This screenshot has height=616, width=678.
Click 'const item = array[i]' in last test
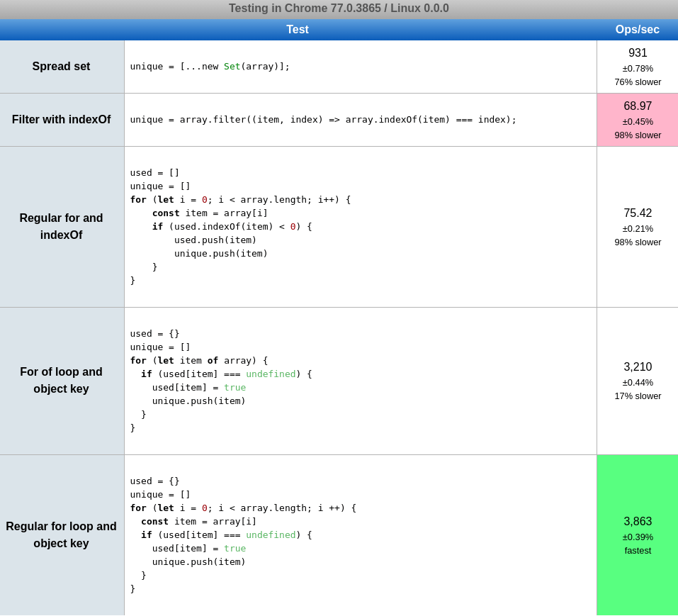199,522
